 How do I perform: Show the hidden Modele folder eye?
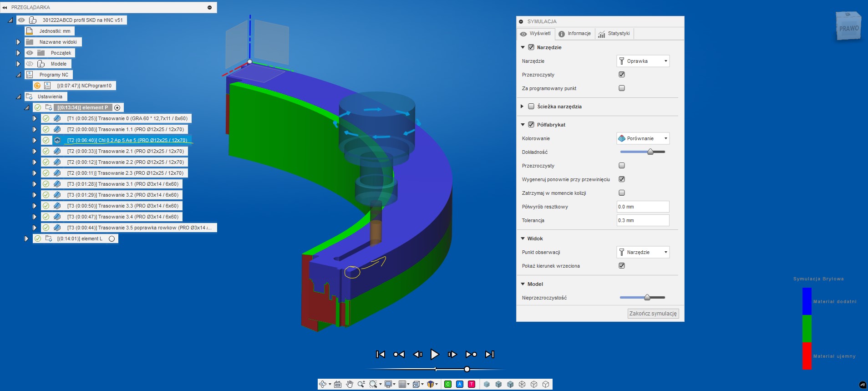(x=30, y=64)
